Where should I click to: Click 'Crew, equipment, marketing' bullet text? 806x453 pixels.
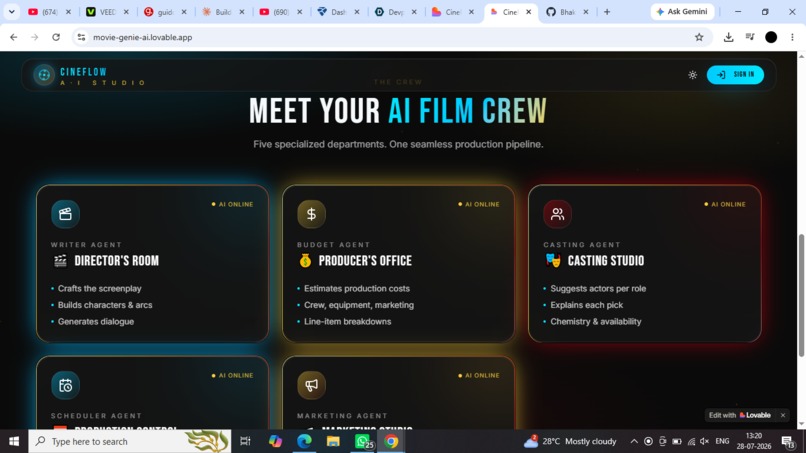(x=359, y=305)
